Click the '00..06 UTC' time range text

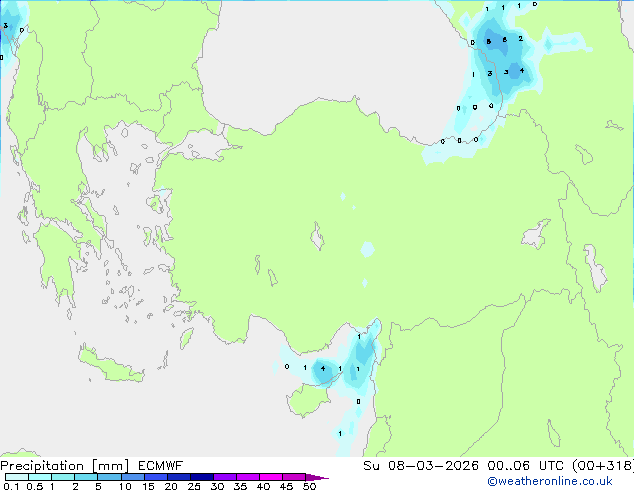(x=525, y=466)
